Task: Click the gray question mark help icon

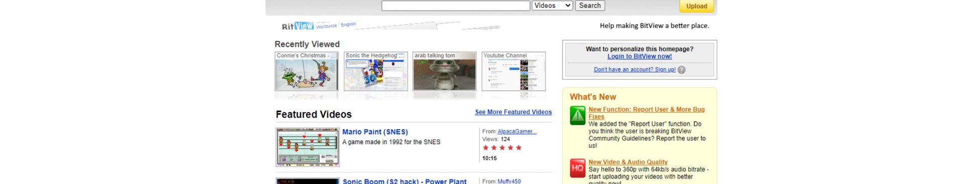Action: click(x=681, y=70)
